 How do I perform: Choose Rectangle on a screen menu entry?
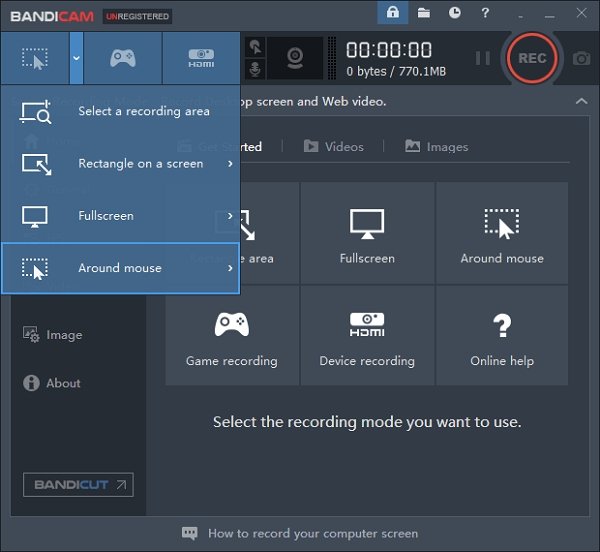121,164
